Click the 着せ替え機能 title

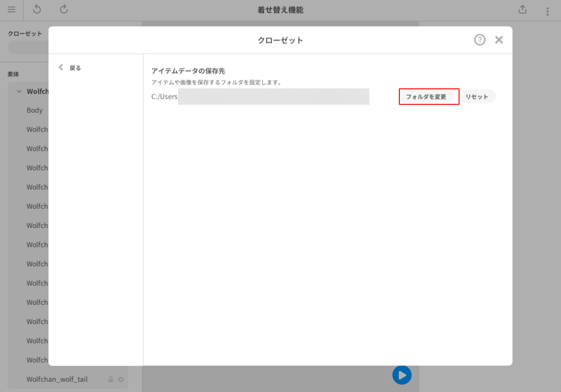280,10
